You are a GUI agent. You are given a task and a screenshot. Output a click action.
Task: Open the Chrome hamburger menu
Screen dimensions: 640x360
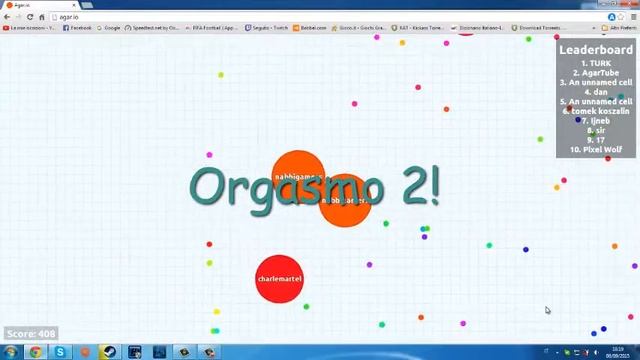click(x=633, y=17)
